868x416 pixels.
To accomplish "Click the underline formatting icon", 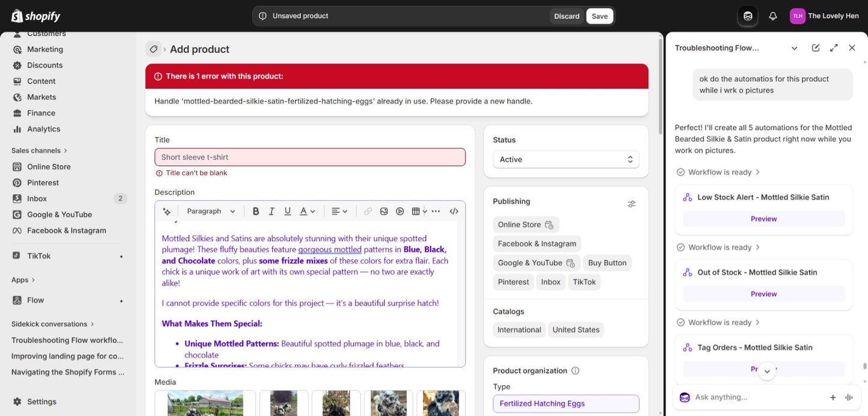I will 288,211.
